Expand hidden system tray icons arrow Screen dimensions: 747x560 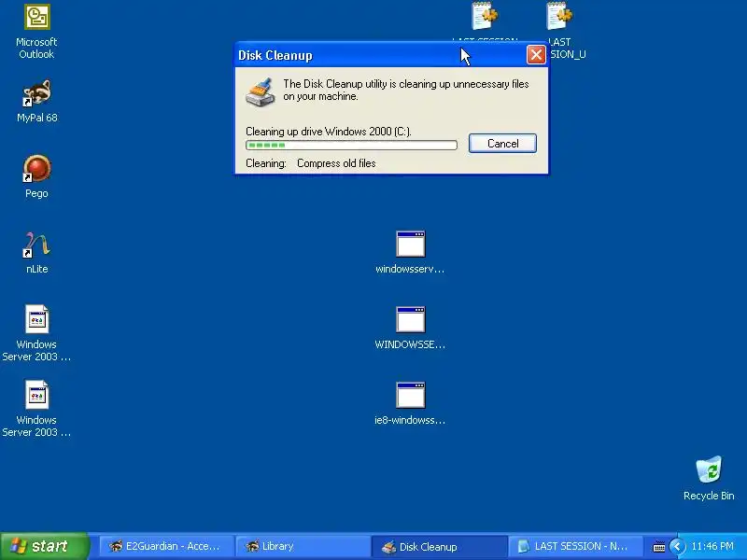[677, 546]
